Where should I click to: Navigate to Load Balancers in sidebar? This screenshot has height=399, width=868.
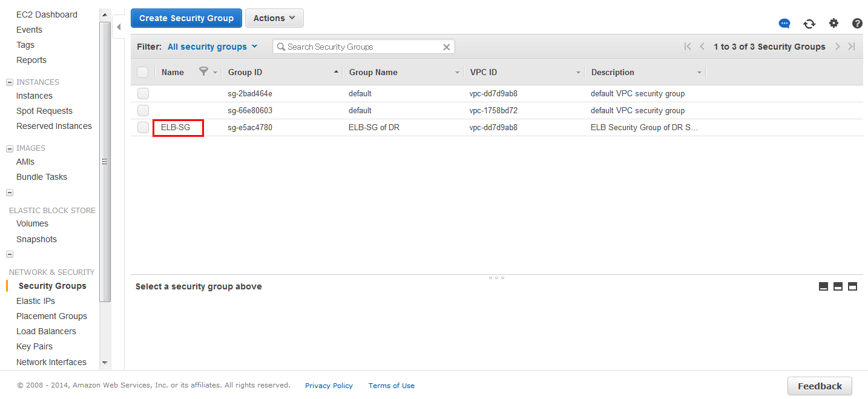click(x=46, y=331)
